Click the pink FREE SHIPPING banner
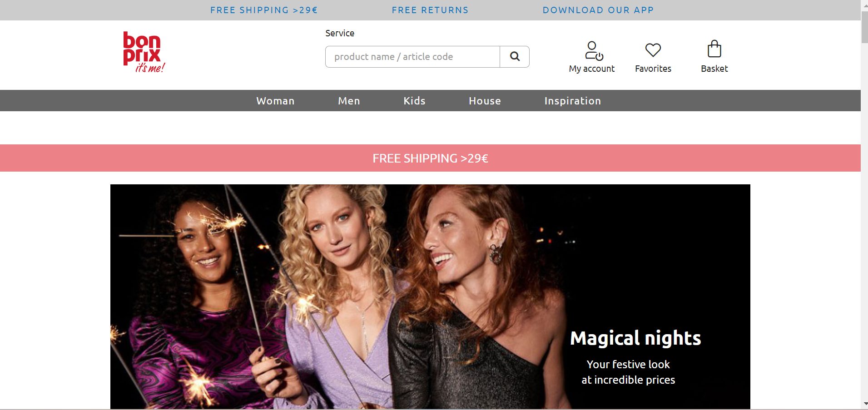Screen dimensions: 868x410 [430, 158]
